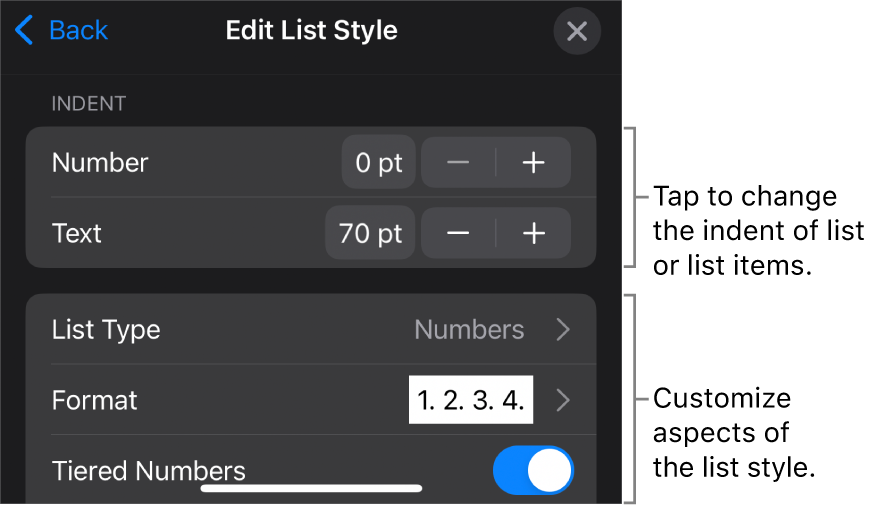Decrease the Number indent with minus
The image size is (872, 506).
tap(458, 163)
